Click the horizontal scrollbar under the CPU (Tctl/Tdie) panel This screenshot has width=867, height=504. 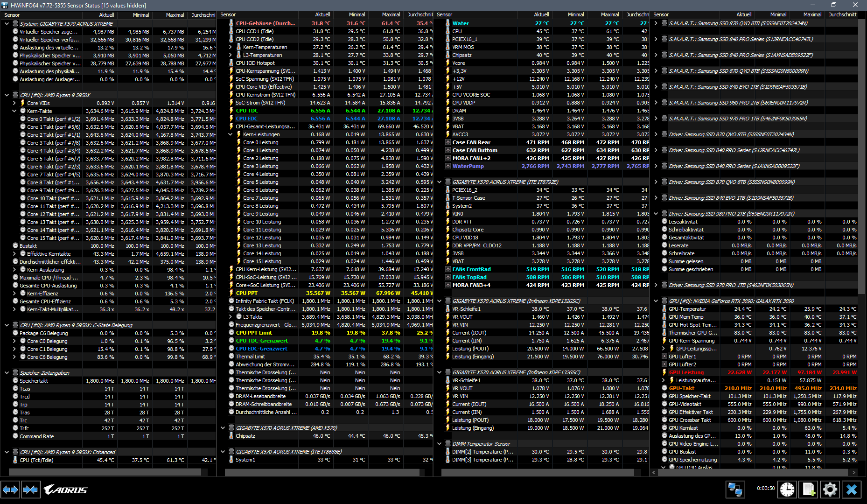click(105, 472)
